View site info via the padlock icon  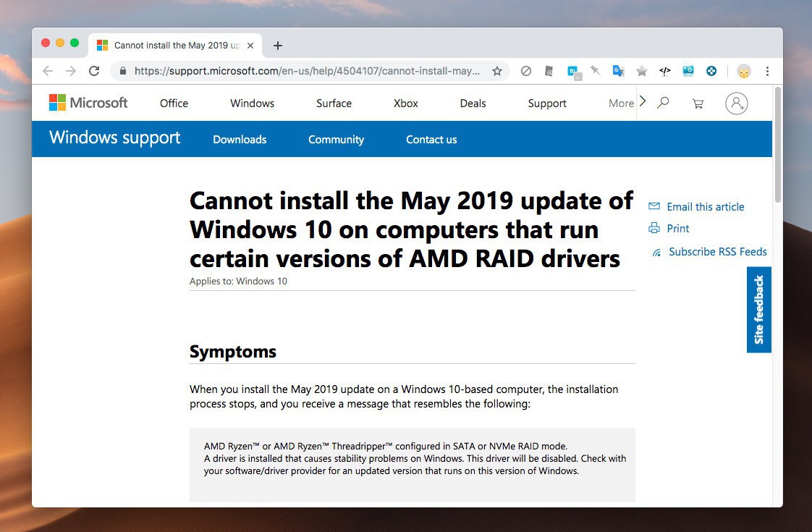[x=123, y=71]
